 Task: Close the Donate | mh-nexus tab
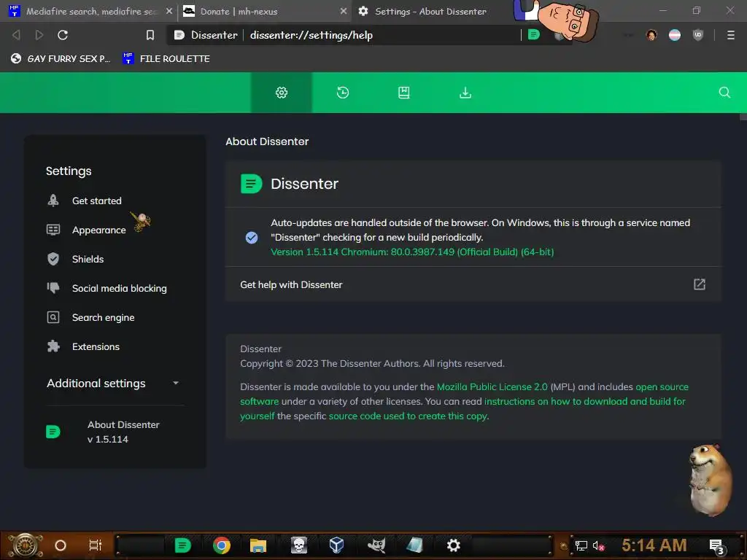click(x=344, y=11)
